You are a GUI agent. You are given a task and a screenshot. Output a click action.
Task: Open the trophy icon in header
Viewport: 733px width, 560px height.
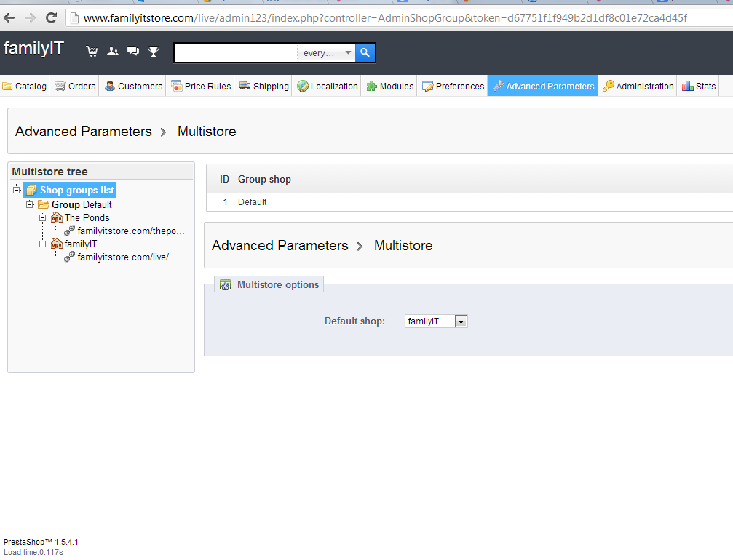coord(154,52)
